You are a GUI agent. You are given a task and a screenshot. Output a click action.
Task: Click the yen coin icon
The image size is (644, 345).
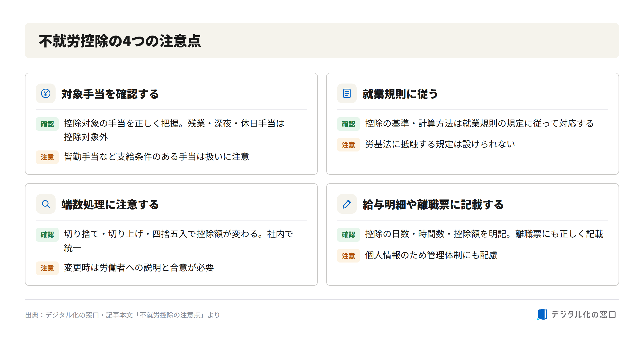(46, 93)
